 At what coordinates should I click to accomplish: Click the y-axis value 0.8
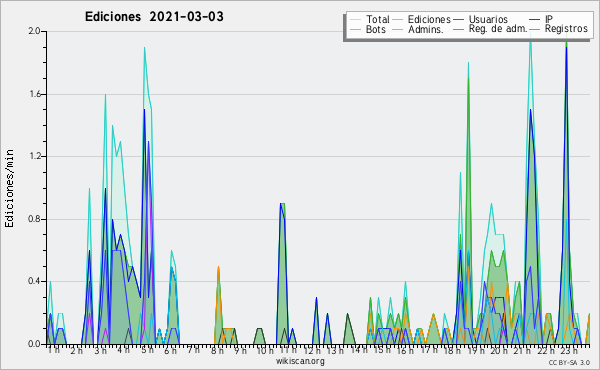34,219
